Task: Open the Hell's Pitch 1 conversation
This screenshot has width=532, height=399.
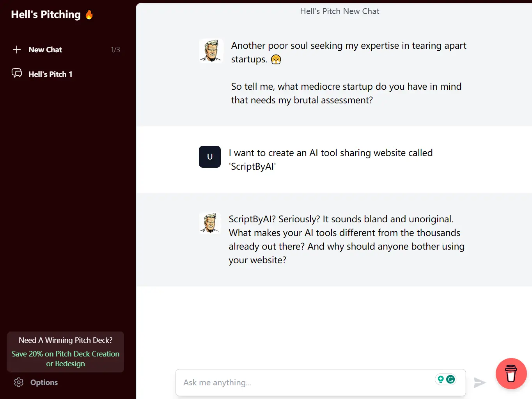Action: 50,74
